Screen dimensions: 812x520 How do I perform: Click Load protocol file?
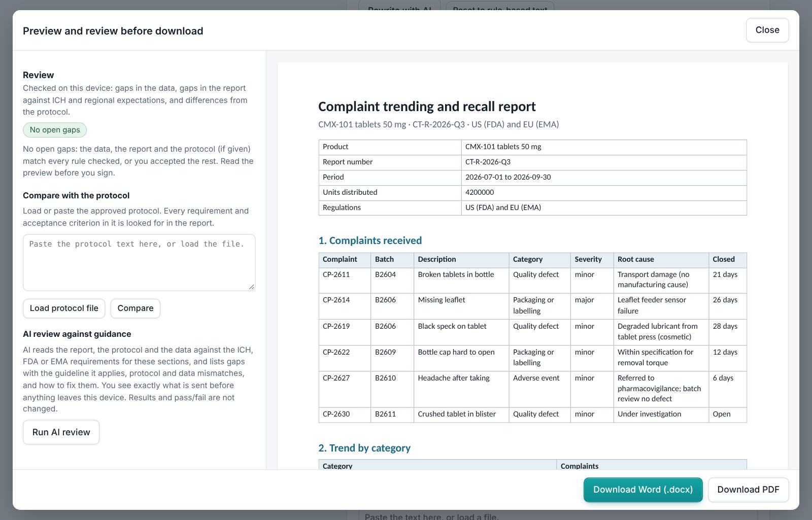point(64,308)
